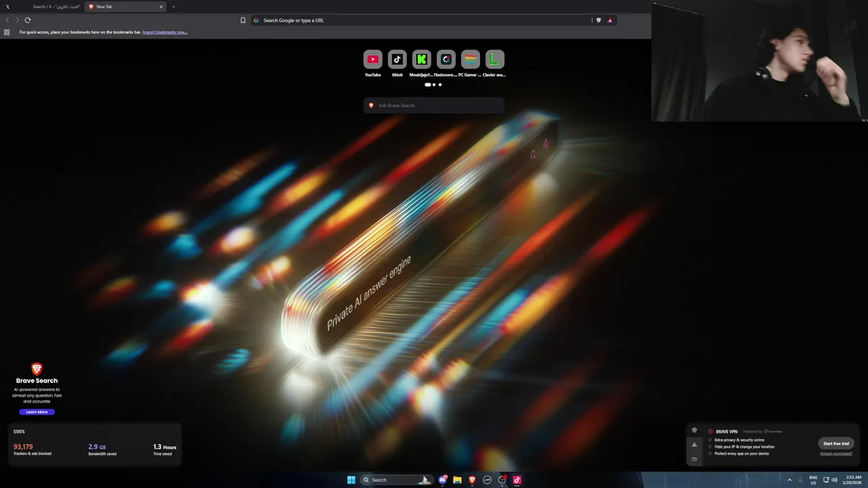868x488 pixels.
Task: Open a new tab with plus button
Action: (174, 7)
